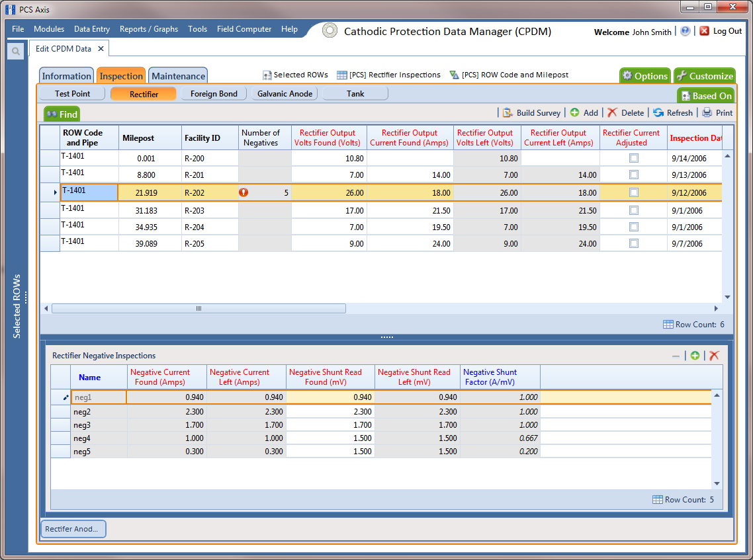Image resolution: width=753 pixels, height=560 pixels.
Task: Sort by Facility ID column header
Action: pyautogui.click(x=210, y=138)
